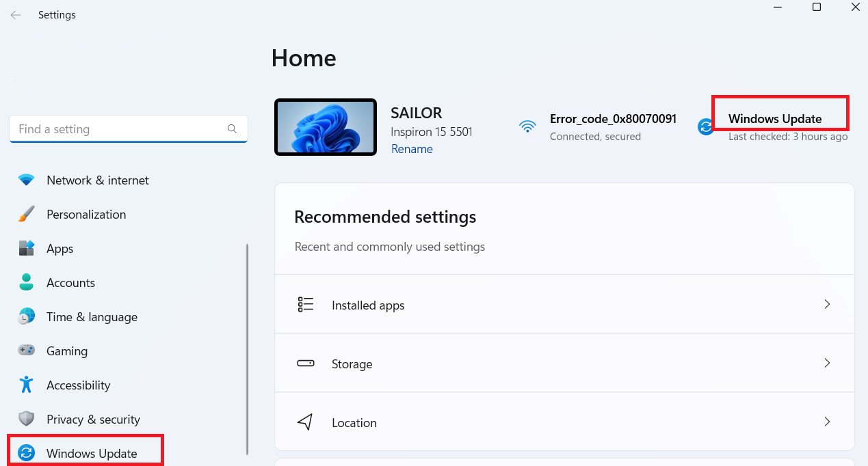Click the back arrow in Settings header
Image resolution: width=868 pixels, height=466 pixels.
pyautogui.click(x=15, y=14)
